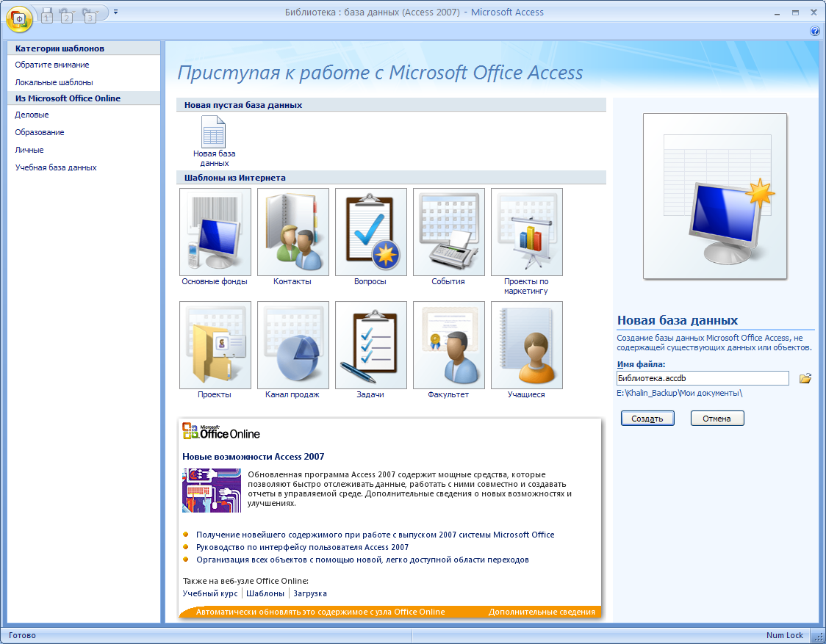Open the Шаблоны link

(x=265, y=593)
